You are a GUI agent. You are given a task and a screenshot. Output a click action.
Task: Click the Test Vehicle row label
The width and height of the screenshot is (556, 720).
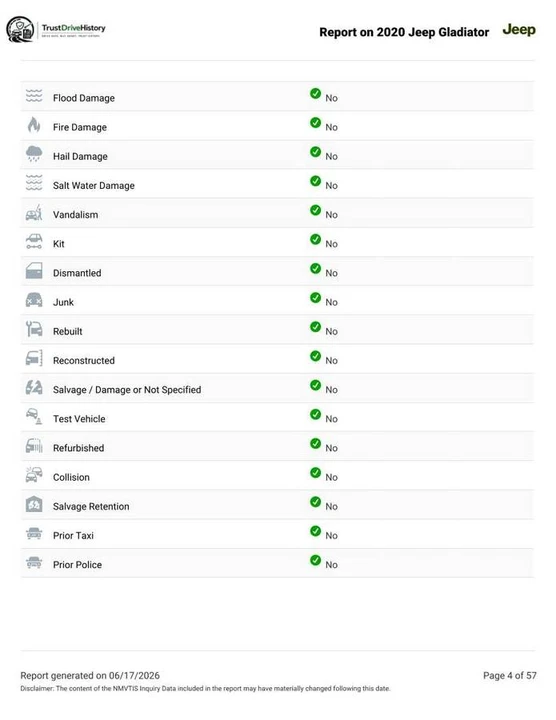point(79,419)
